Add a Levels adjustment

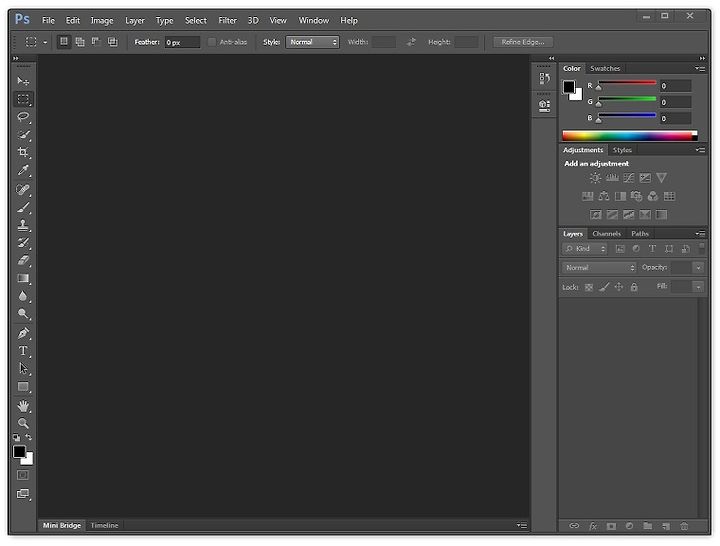point(612,178)
